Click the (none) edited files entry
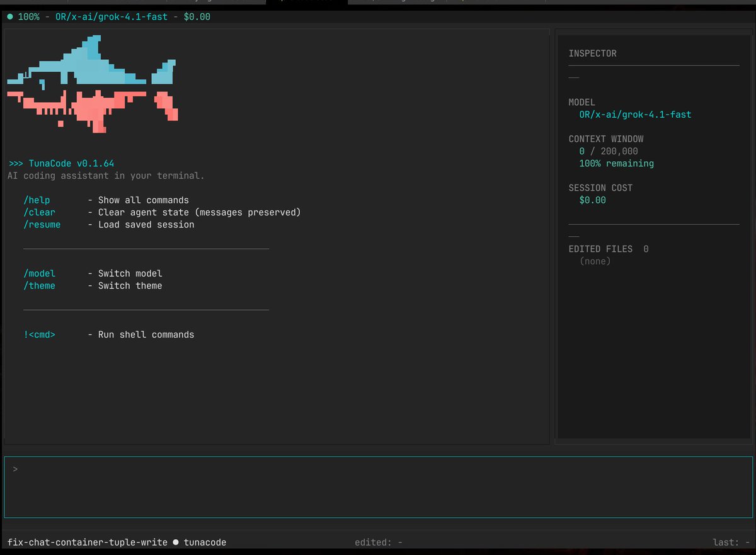The image size is (756, 555). coord(595,261)
